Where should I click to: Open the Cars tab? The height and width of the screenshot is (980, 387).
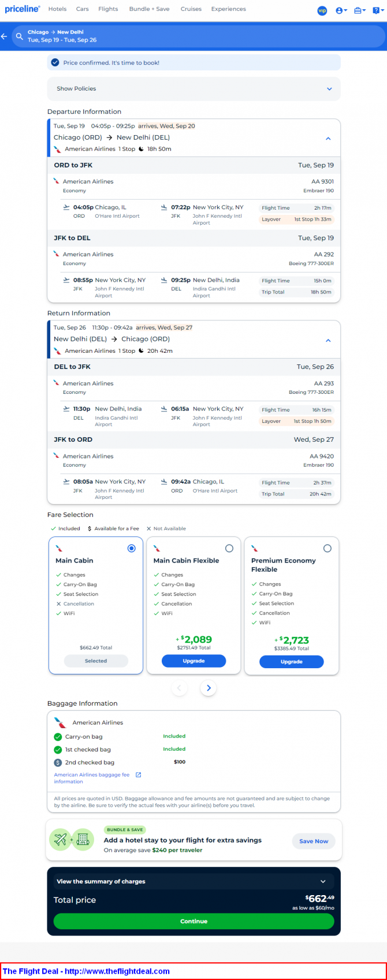[82, 9]
